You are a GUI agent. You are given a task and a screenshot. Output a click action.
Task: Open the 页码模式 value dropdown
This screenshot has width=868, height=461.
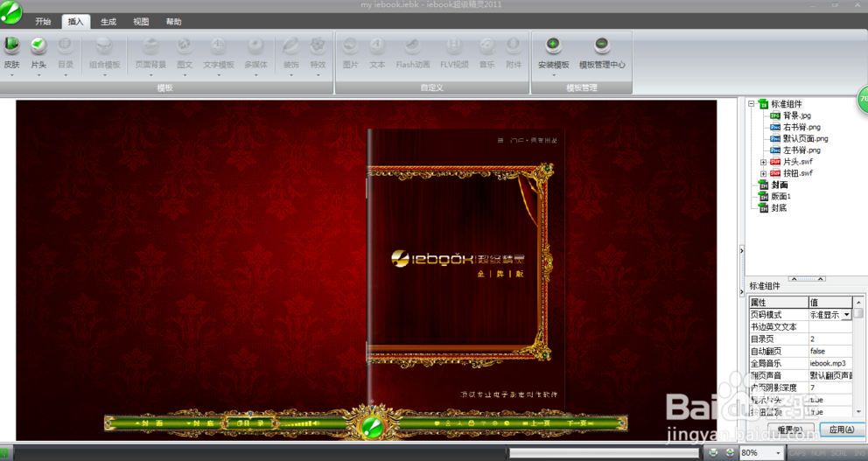pyautogui.click(x=847, y=314)
